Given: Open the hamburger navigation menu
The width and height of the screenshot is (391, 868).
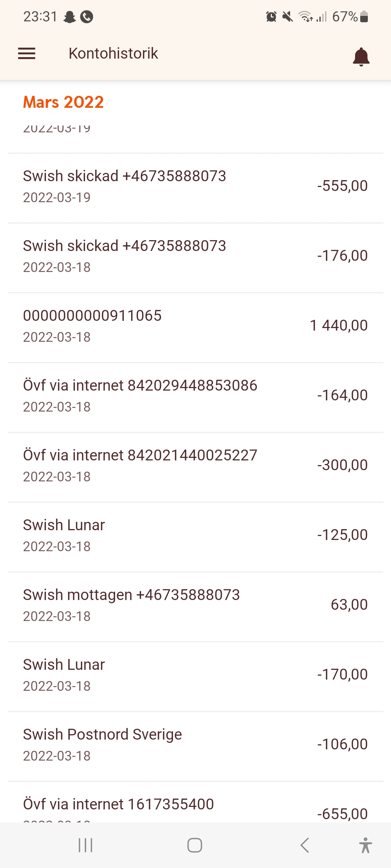Looking at the screenshot, I should coord(27,54).
